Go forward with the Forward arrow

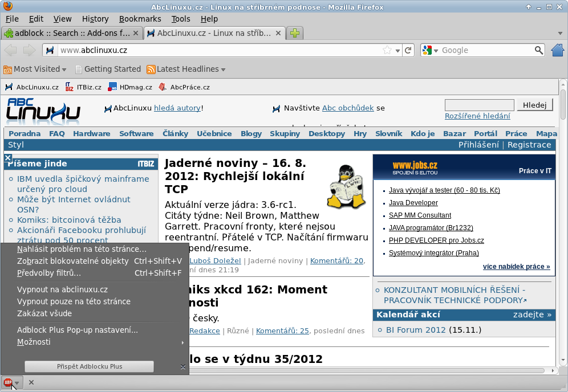click(x=29, y=50)
